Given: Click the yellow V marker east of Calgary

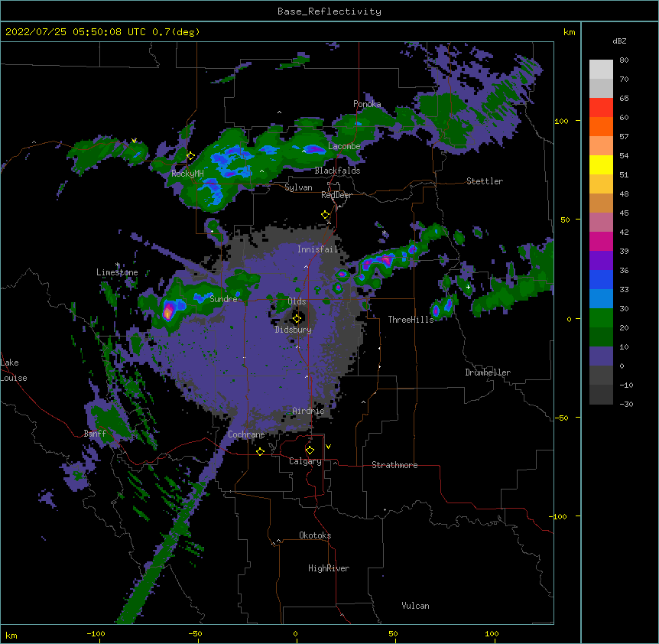Looking at the screenshot, I should pos(328,447).
